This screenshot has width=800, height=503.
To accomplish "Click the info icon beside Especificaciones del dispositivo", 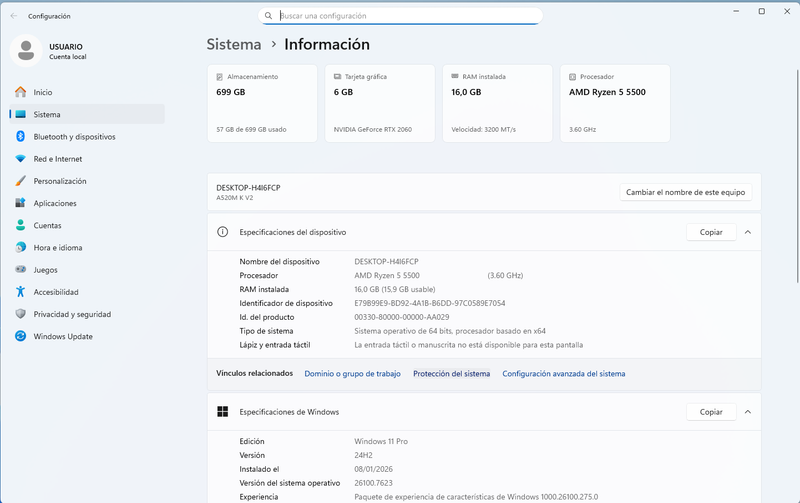I will click(222, 232).
